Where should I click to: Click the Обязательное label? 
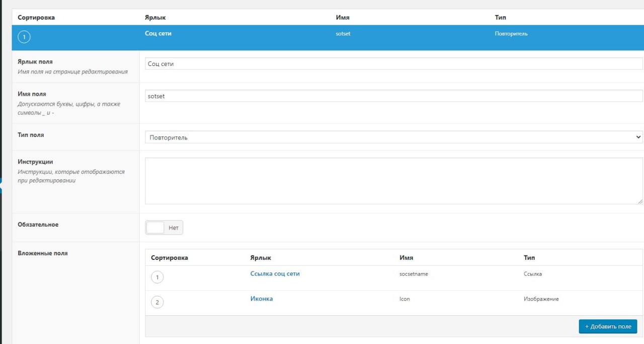(38, 225)
